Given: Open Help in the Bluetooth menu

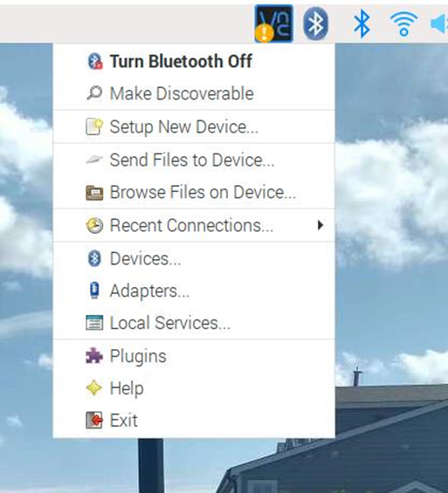Looking at the screenshot, I should tap(194, 388).
